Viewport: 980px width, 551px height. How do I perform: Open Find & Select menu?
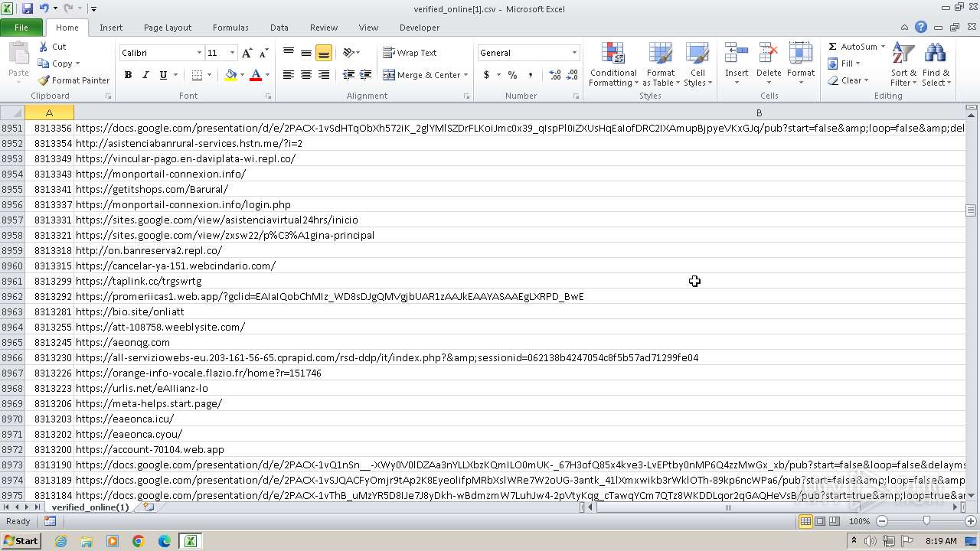click(x=935, y=65)
